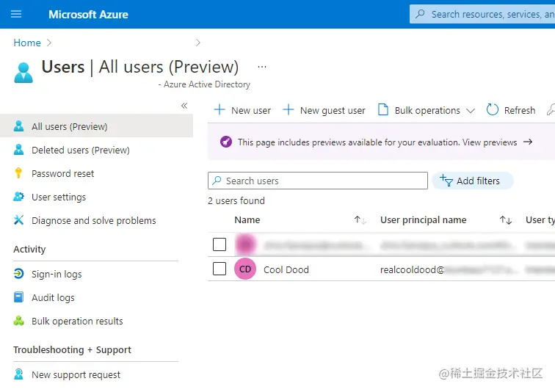Go to Home breadcrumb

point(27,43)
